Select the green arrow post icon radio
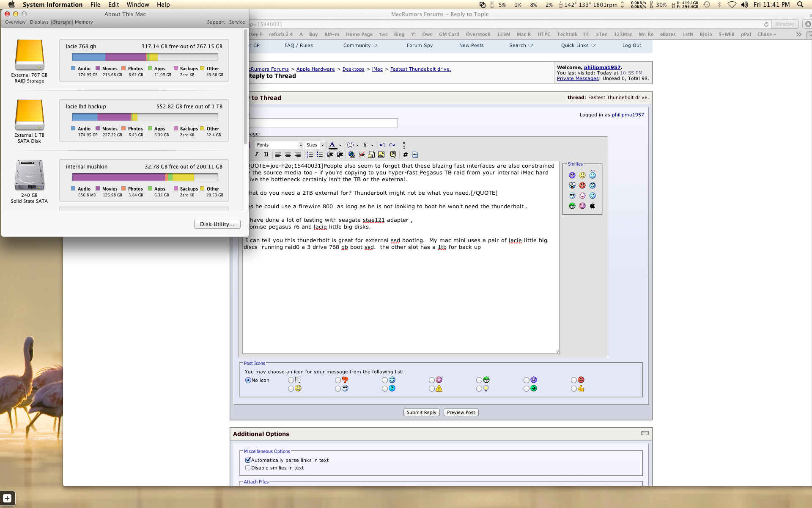 526,389
